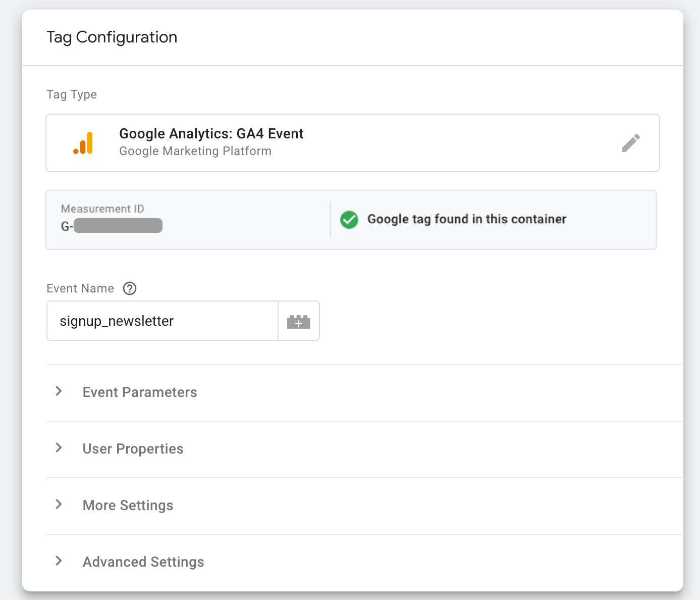
Task: Click the Tag Configuration heading
Action: tap(112, 37)
